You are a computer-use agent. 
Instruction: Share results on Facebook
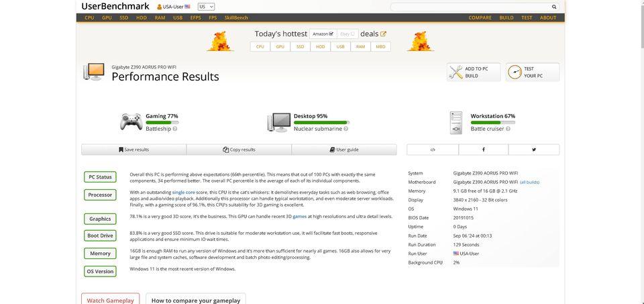tap(484, 150)
